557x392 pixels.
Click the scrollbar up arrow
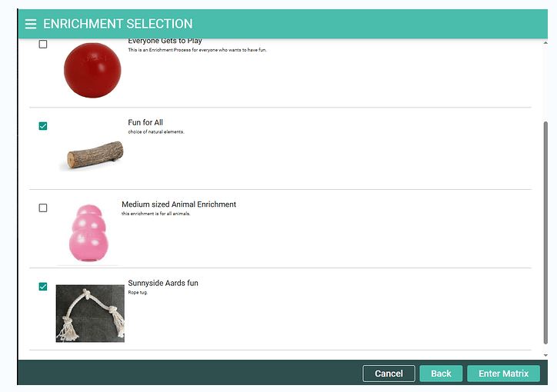tap(545, 42)
